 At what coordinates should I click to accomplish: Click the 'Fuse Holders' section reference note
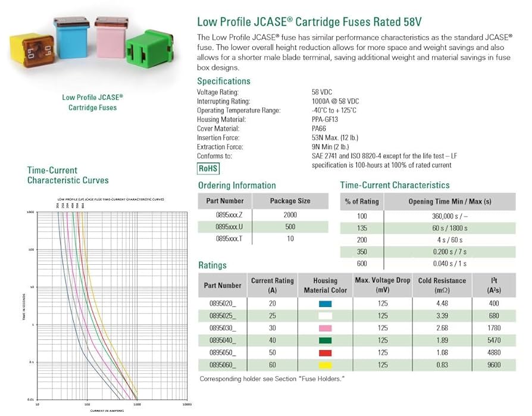click(272, 379)
